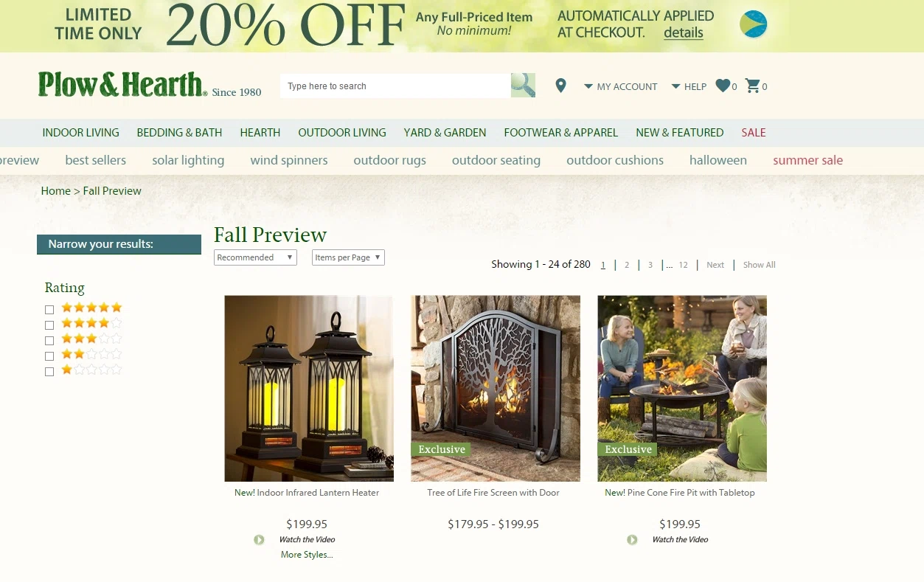
Task: Click the Plow & Hearth logo
Action: pos(150,85)
